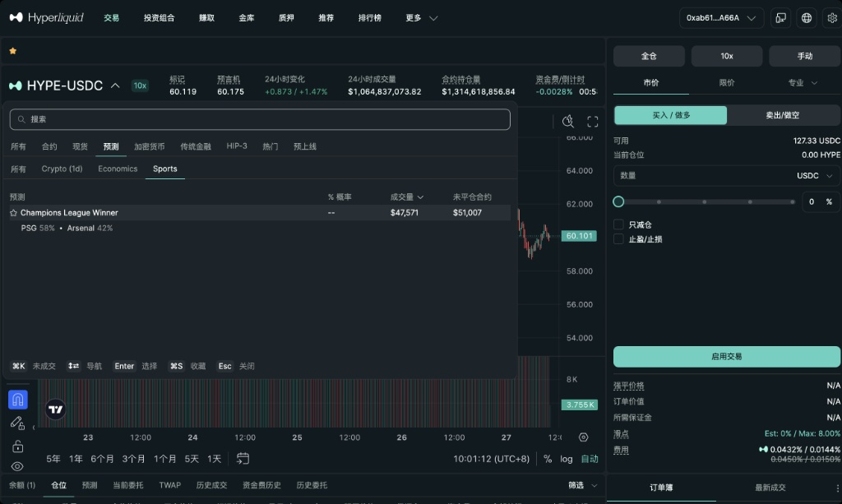The height and width of the screenshot is (504, 842).
Task: Enter fullscreen chart mode
Action: tap(592, 122)
